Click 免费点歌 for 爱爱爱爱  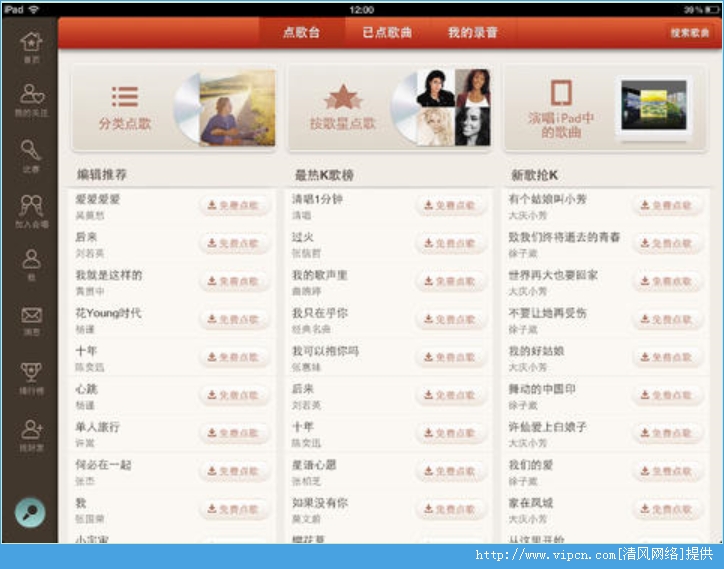click(x=234, y=205)
